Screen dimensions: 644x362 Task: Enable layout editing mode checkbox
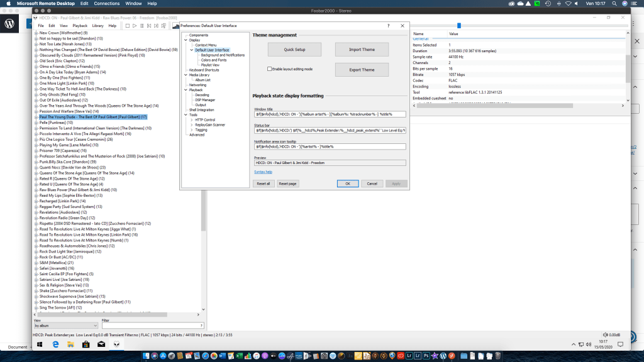(x=270, y=69)
